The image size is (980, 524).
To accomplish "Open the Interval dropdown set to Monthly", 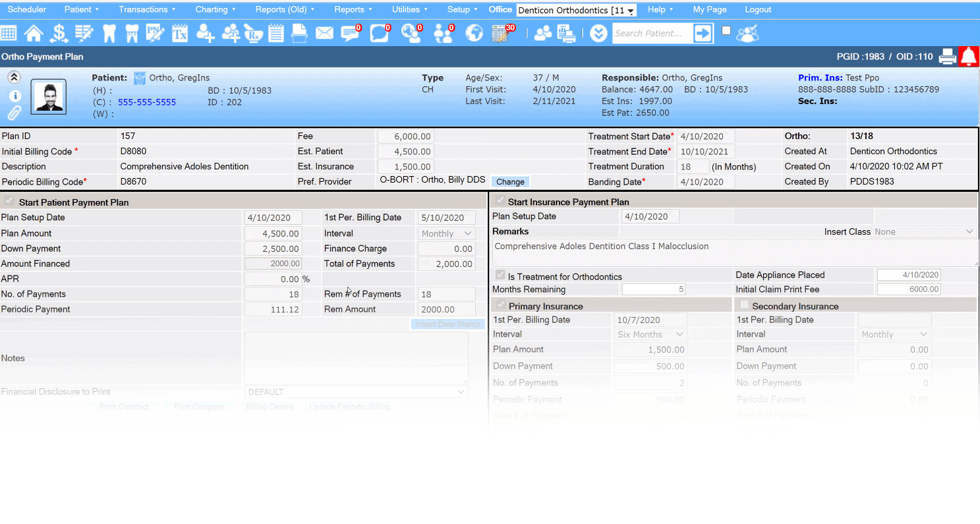I will (446, 233).
